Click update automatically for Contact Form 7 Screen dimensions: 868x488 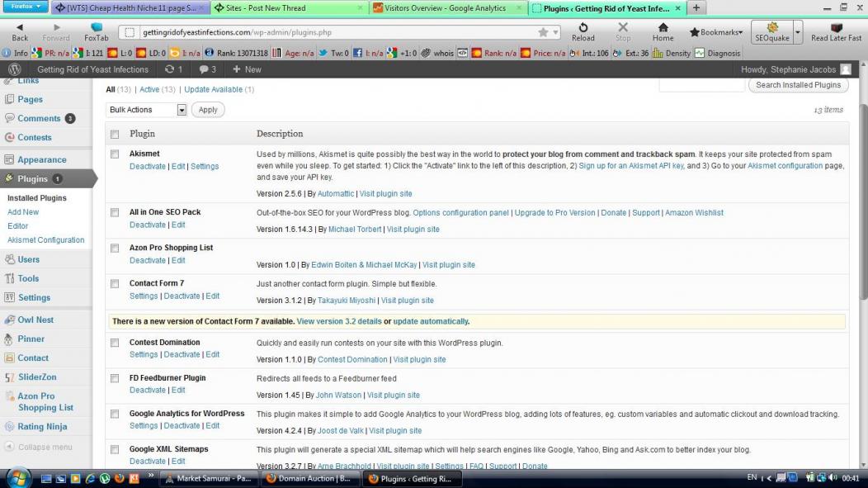pyautogui.click(x=431, y=321)
